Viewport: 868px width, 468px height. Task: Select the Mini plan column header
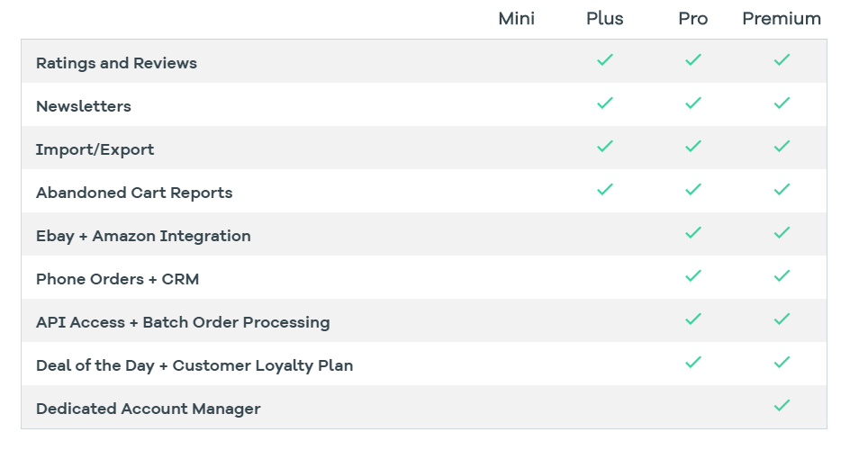point(517,19)
